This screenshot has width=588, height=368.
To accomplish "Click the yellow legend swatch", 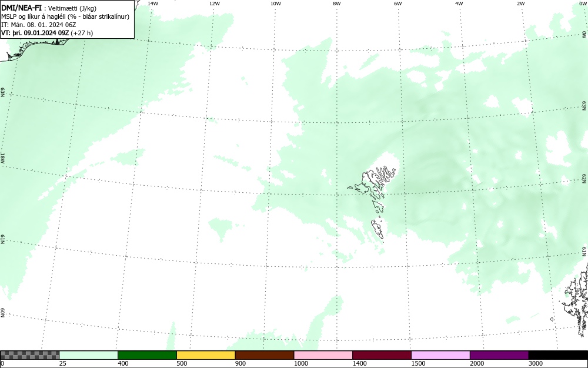I will click(x=206, y=355).
